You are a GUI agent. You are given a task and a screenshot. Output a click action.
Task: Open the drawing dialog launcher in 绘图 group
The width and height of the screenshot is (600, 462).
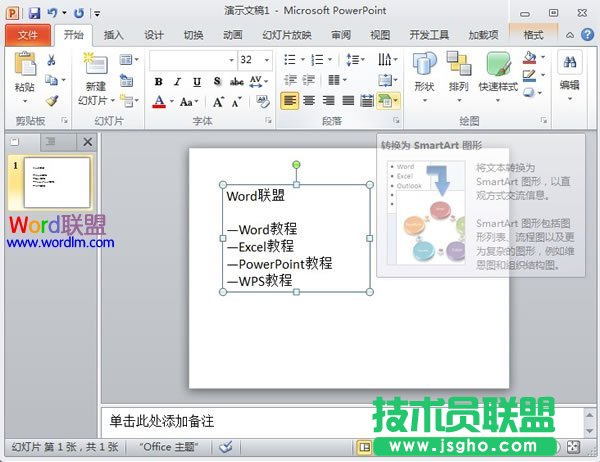tap(543, 121)
